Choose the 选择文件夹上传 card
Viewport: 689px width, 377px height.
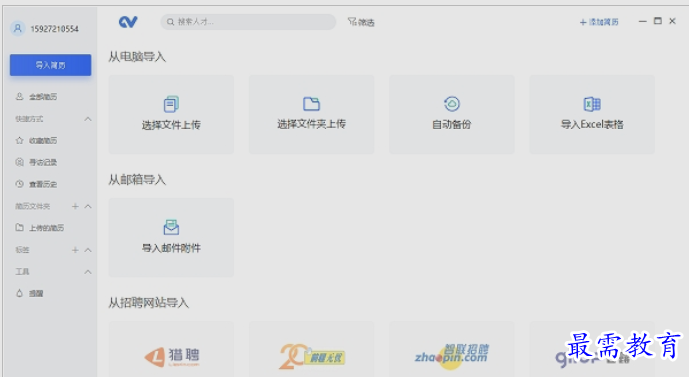(312, 114)
